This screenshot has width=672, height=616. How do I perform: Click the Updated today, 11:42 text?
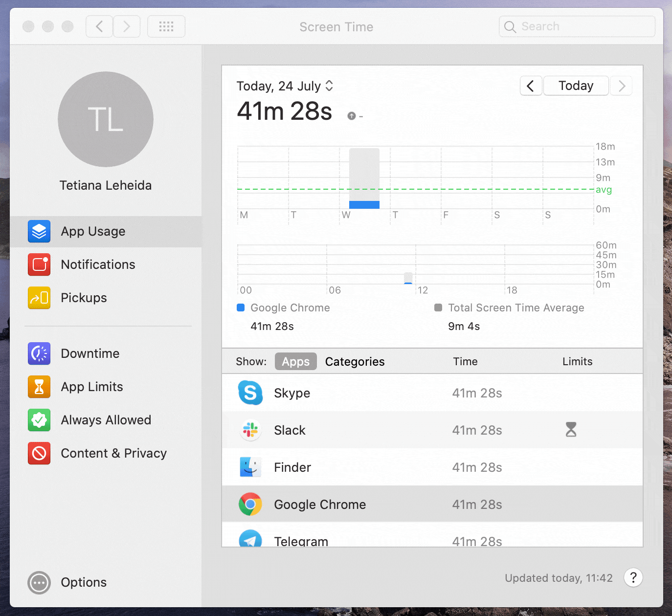click(x=559, y=578)
